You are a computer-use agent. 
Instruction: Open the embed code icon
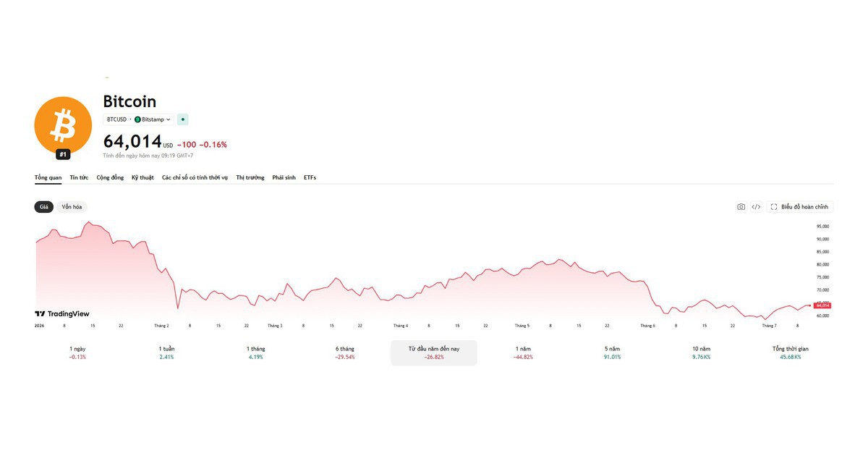coord(756,207)
